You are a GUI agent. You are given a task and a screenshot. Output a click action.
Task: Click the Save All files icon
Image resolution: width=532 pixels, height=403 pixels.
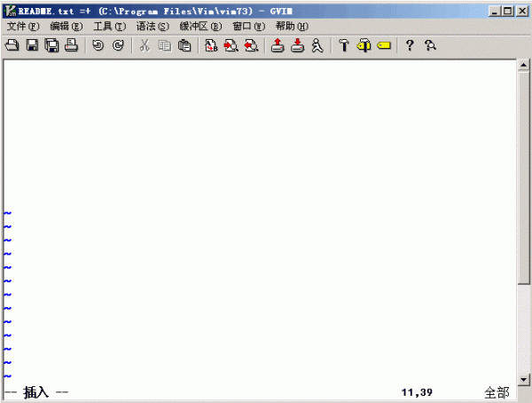click(51, 46)
